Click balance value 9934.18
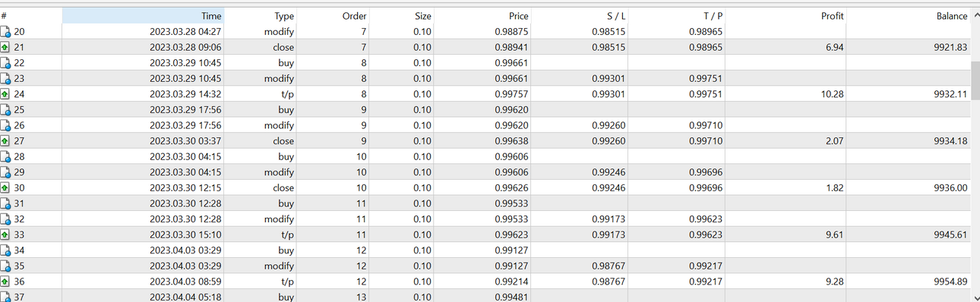The image size is (980, 302). [950, 141]
